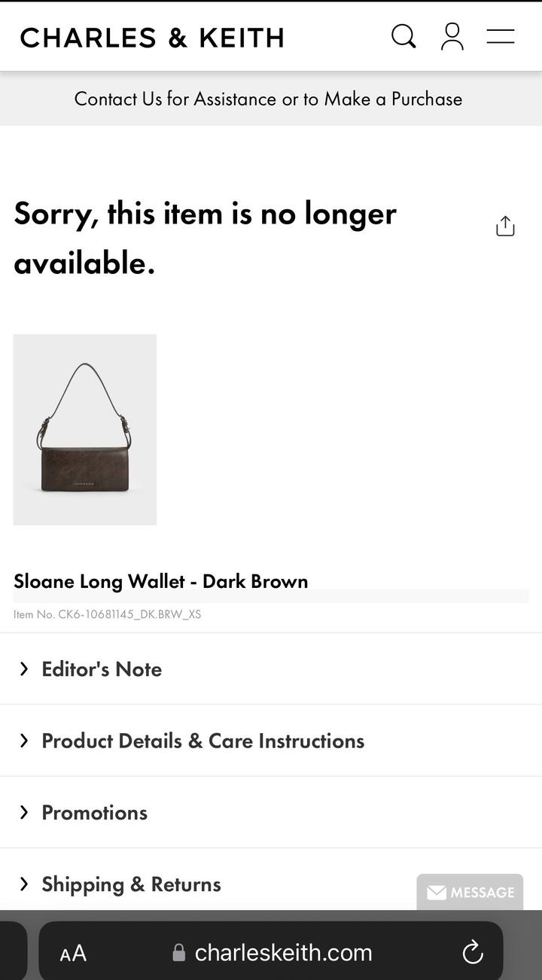Click the MESSAGE chat button
The height and width of the screenshot is (980, 542).
(482, 893)
